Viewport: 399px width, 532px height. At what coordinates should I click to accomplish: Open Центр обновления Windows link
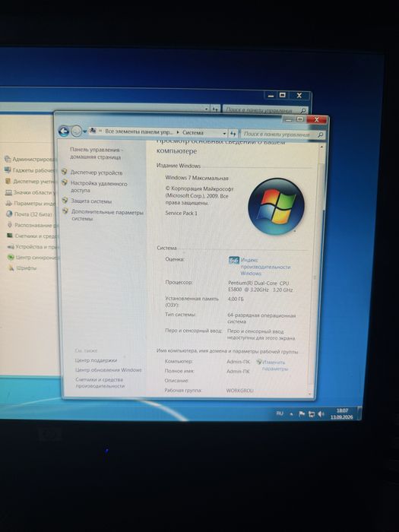tap(108, 370)
